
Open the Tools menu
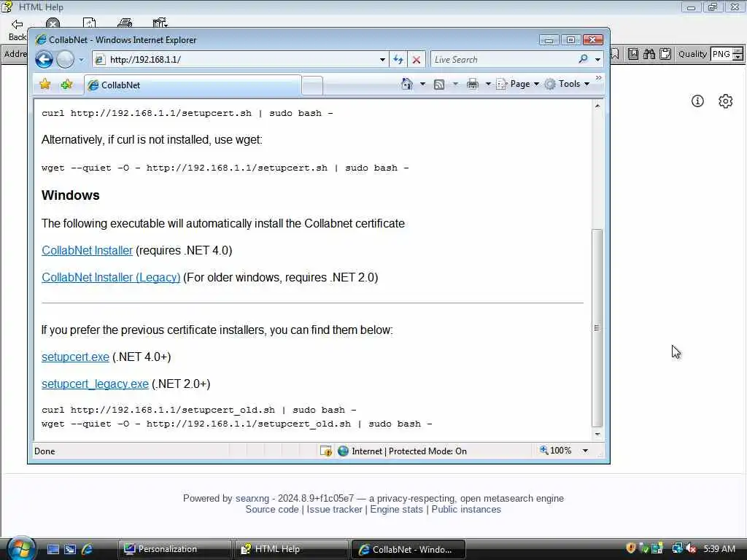568,84
